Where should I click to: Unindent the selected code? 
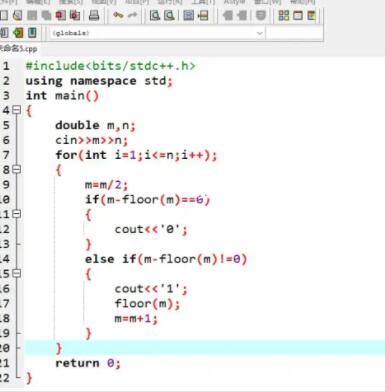(x=228, y=15)
